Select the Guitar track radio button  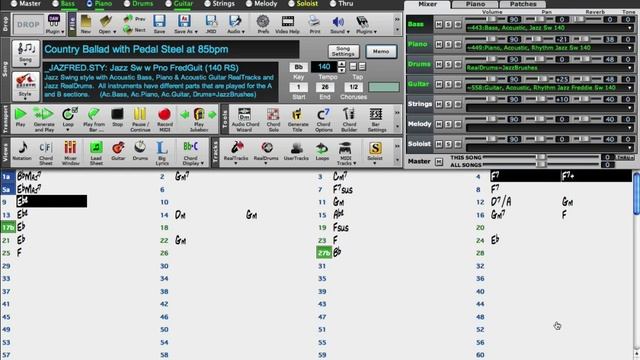tap(168, 4)
